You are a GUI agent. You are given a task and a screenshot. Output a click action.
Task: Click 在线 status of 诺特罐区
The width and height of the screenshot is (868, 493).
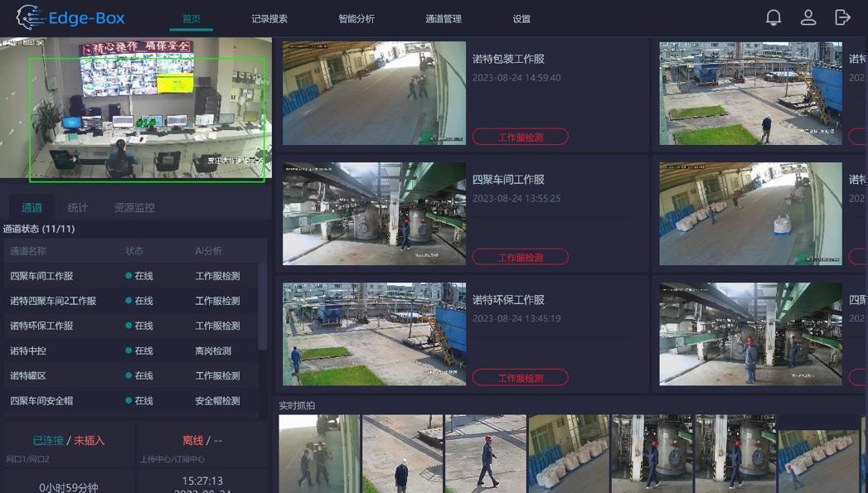(x=139, y=375)
